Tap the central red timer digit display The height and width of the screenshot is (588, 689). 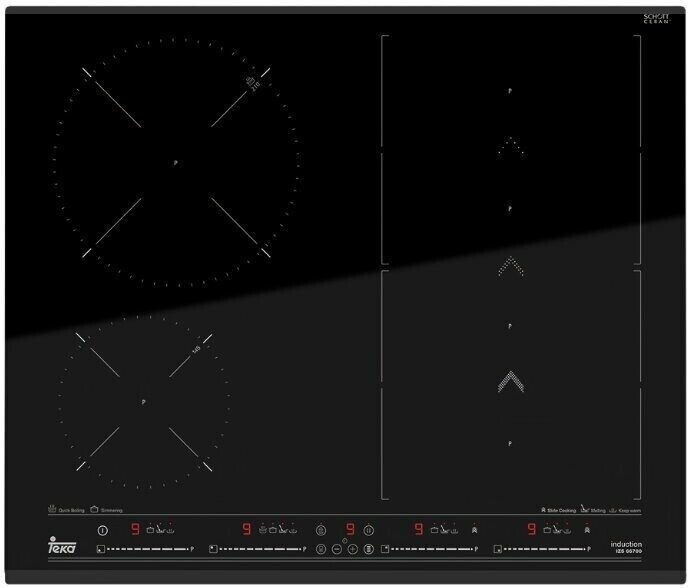click(350, 529)
